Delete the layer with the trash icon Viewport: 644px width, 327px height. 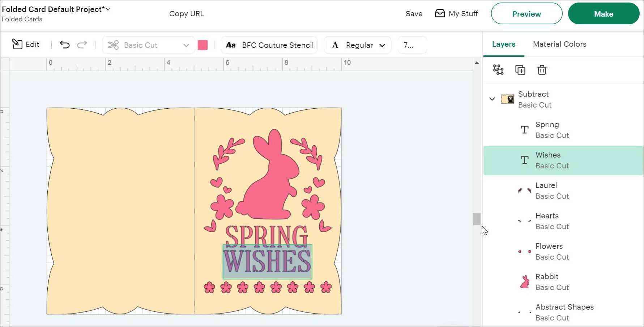(x=542, y=70)
